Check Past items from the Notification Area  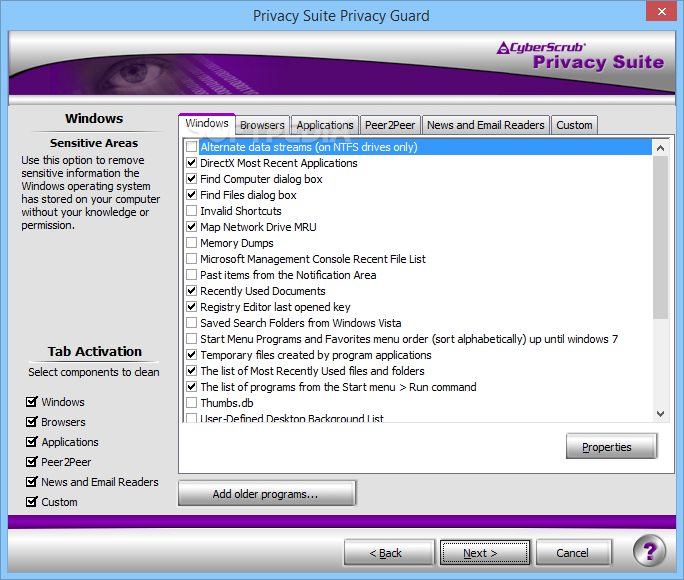point(192,275)
